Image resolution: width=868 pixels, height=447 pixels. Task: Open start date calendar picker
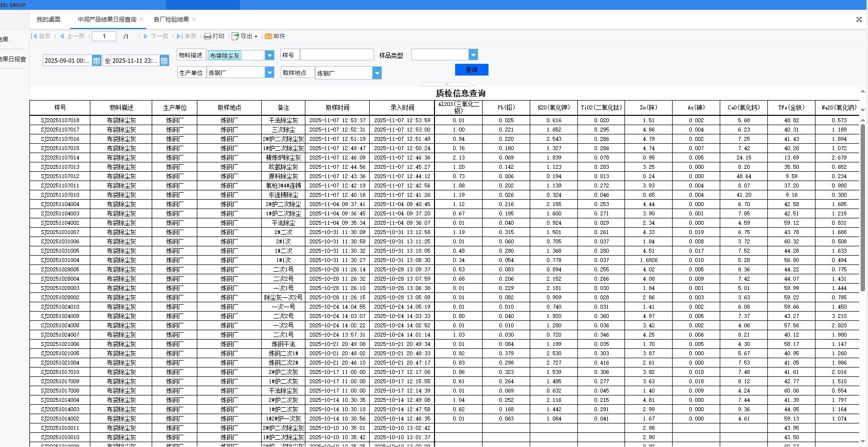(97, 61)
